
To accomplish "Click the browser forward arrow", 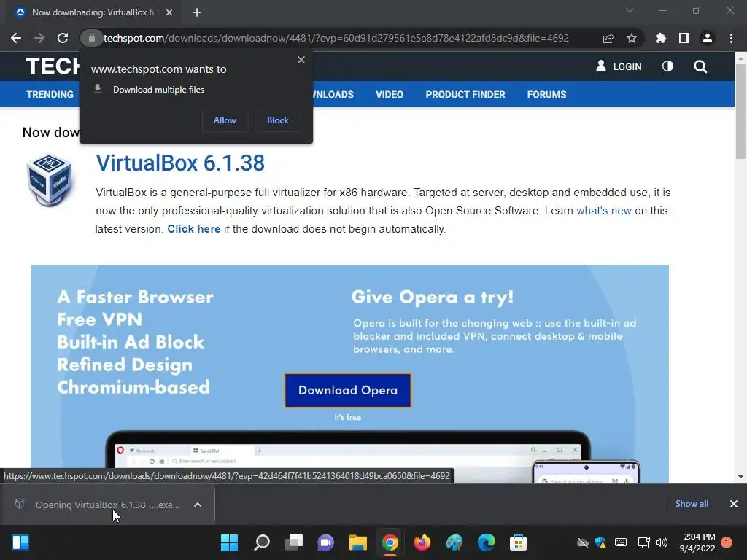I will [39, 38].
